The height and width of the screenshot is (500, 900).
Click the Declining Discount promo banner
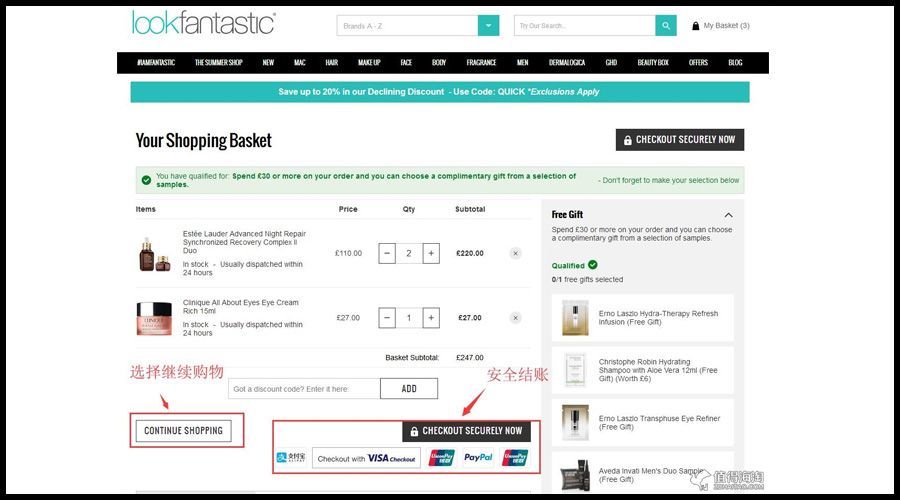pyautogui.click(x=440, y=92)
